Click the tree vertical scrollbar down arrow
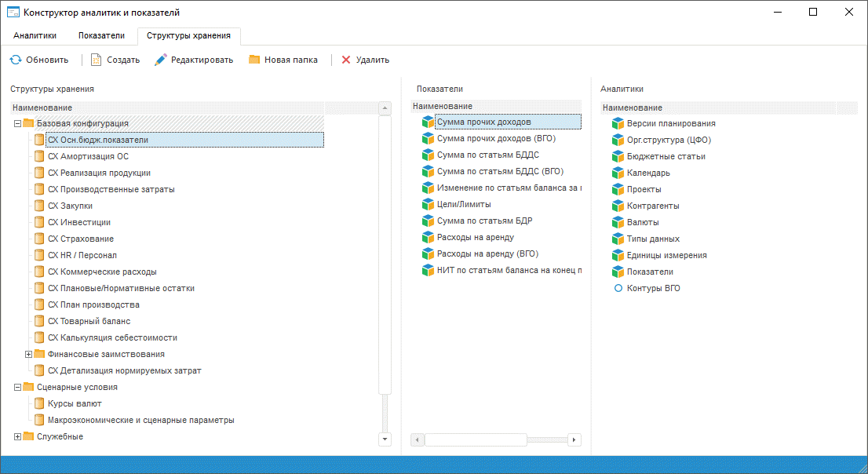Viewport: 868px width, 474px height. 385,439
